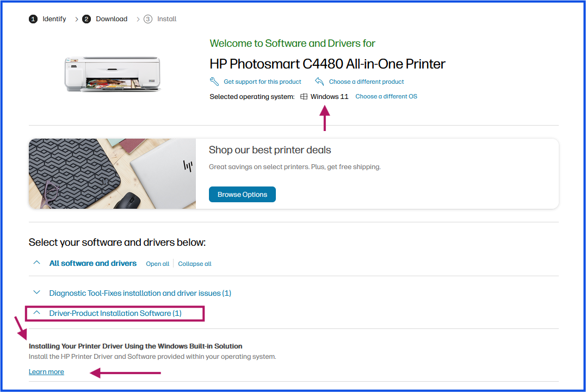Click the Windows logo icon next to Windows 11
586x392 pixels.
coord(304,97)
